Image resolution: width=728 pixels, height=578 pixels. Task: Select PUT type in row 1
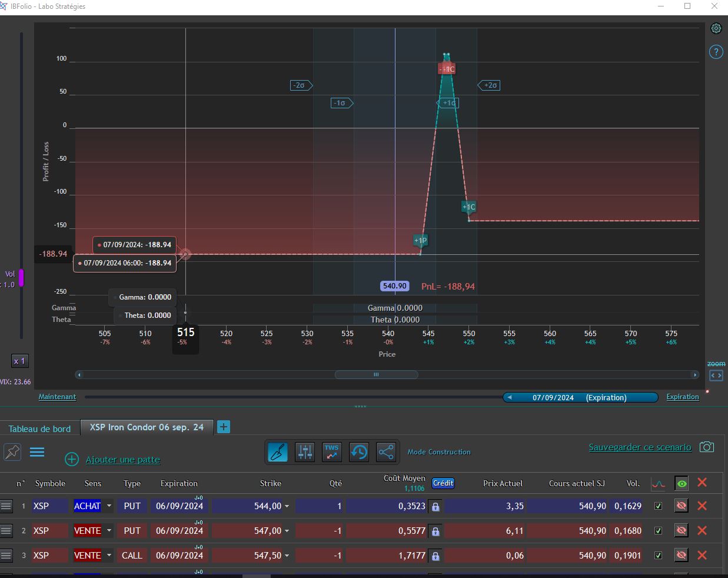click(x=132, y=506)
